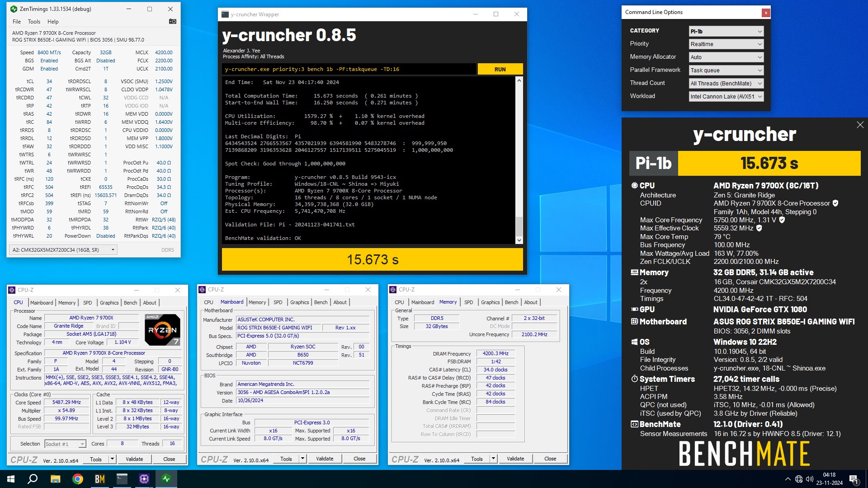The width and height of the screenshot is (868, 488).
Task: Switch to SPD tab in left CPU-Z
Action: [x=88, y=303]
